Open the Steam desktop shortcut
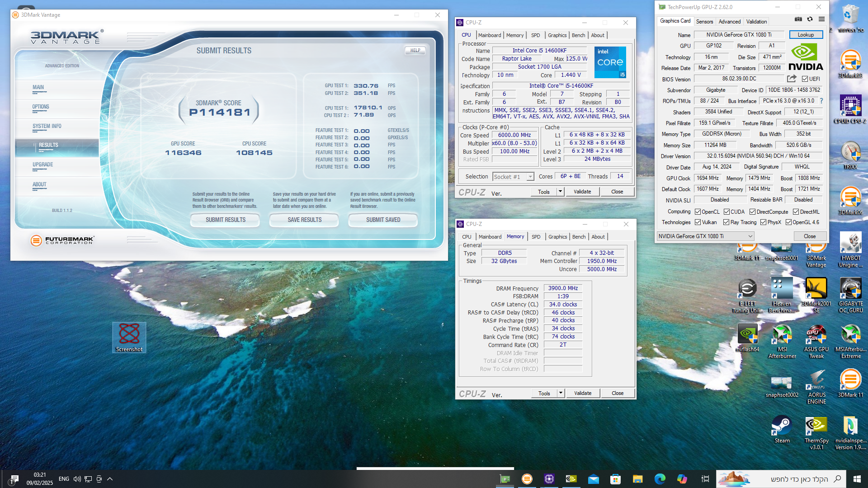 click(x=782, y=429)
